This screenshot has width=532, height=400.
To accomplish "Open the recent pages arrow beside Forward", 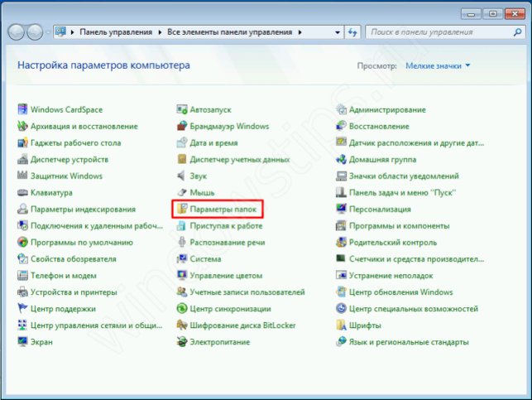I will [x=48, y=32].
